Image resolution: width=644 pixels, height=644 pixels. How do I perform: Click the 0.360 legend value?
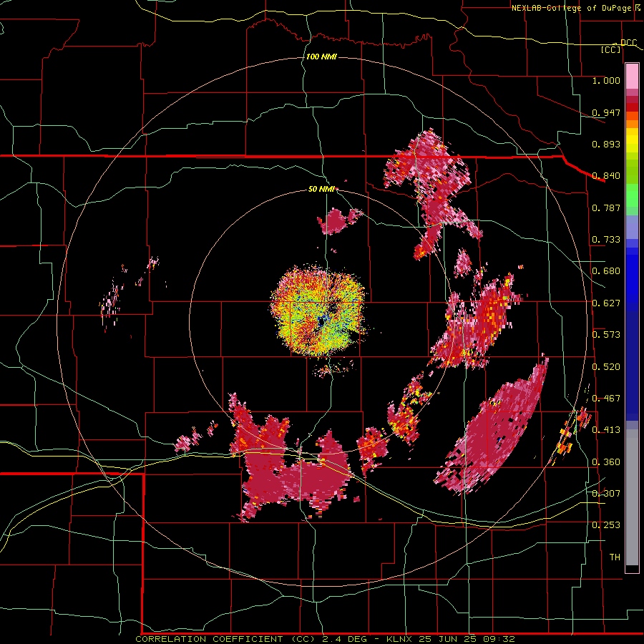pyautogui.click(x=606, y=462)
